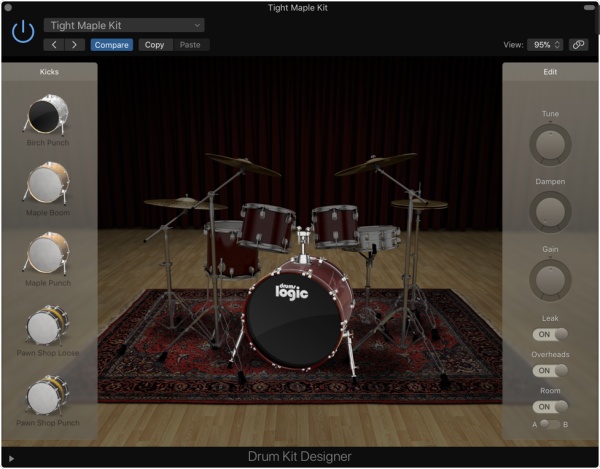Click the Tune knob
The height and width of the screenshot is (469, 600).
550,145
